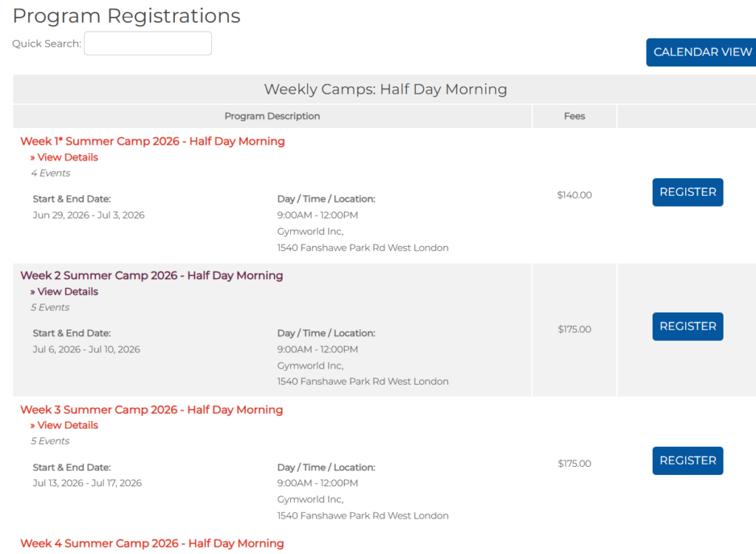The height and width of the screenshot is (554, 756).
Task: View Details for Week 1 camp
Action: pos(64,157)
